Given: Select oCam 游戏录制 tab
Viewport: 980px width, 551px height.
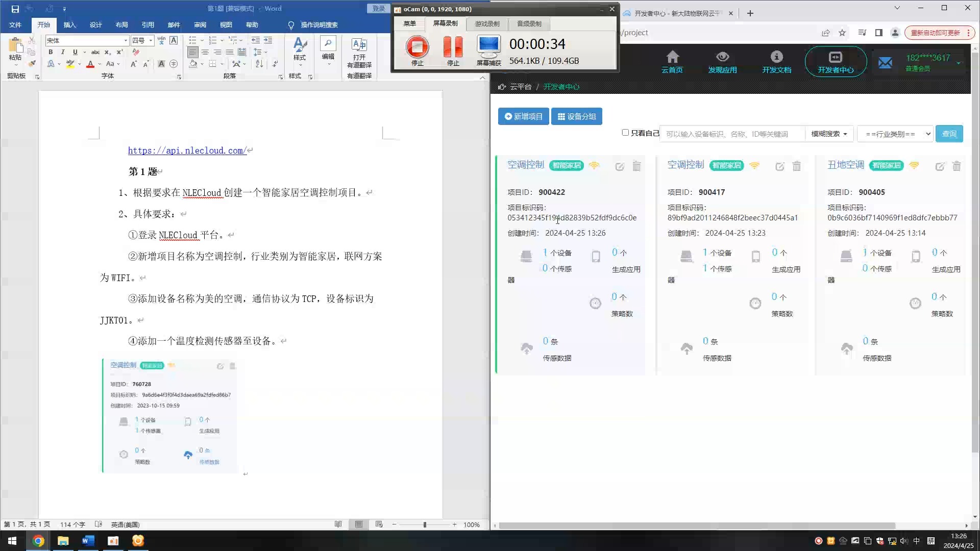Looking at the screenshot, I should pyautogui.click(x=487, y=23).
